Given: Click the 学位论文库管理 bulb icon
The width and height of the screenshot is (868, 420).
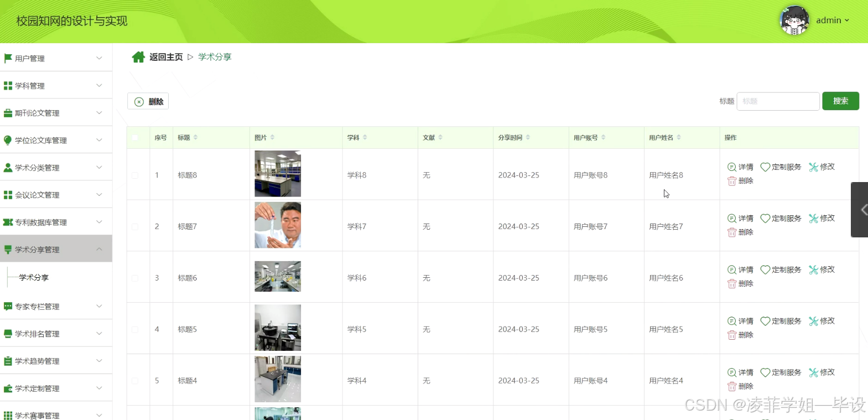Looking at the screenshot, I should point(8,141).
